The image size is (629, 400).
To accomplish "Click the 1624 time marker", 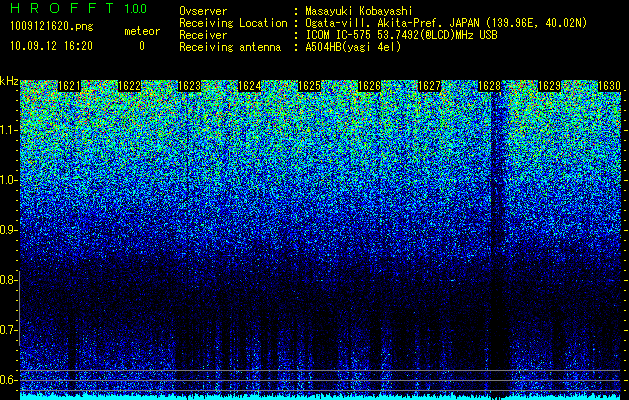I will click(250, 86).
